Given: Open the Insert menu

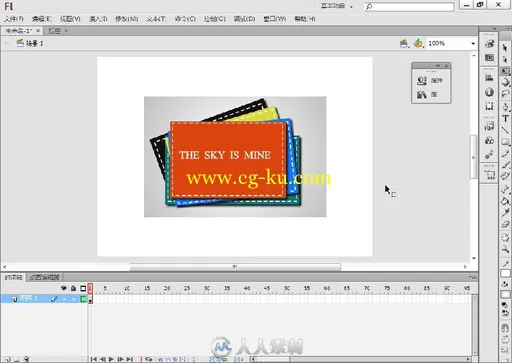Looking at the screenshot, I should (x=98, y=19).
